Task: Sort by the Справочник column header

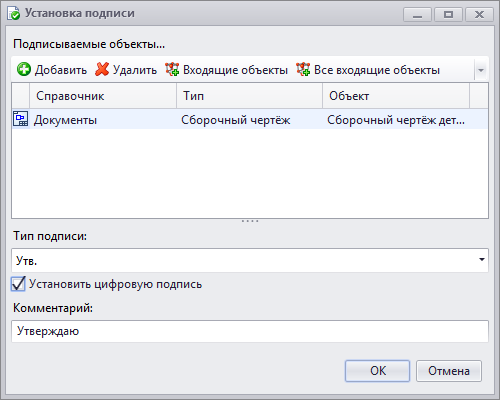Action: coord(103,96)
